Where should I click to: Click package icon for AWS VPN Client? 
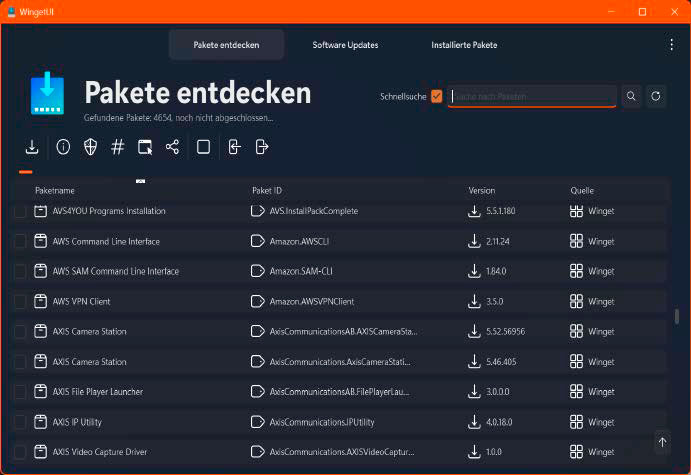click(41, 301)
